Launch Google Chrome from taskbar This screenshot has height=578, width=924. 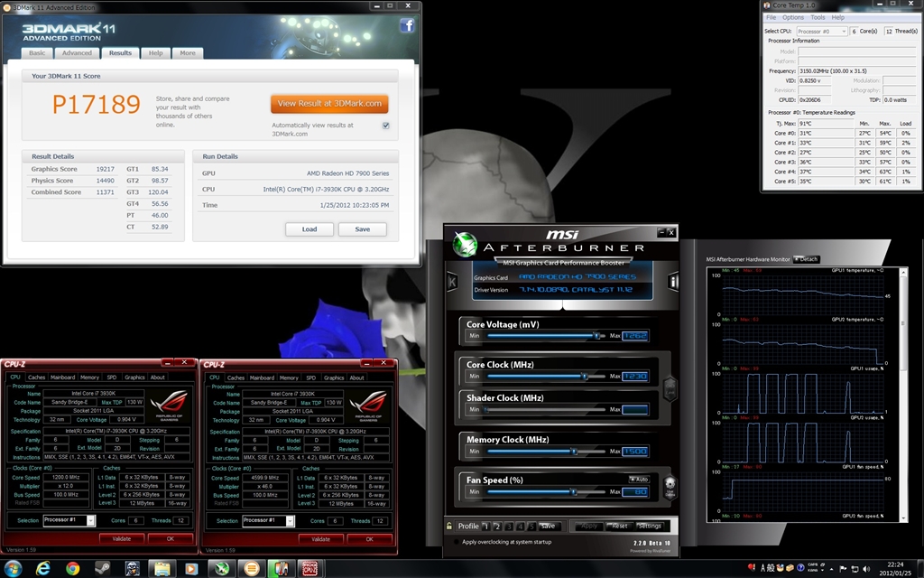[73, 568]
